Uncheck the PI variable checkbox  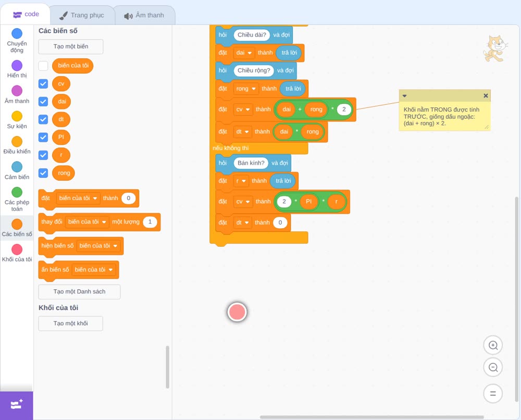[43, 137]
